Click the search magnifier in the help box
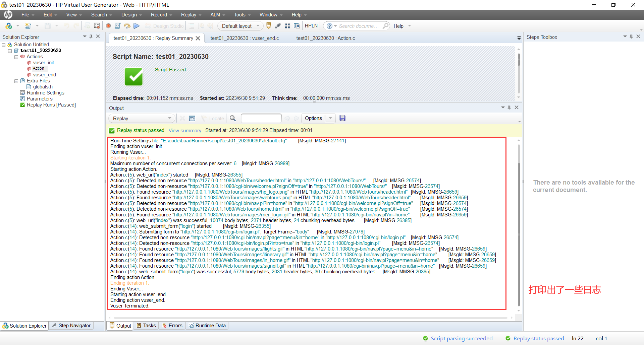The width and height of the screenshot is (644, 345). [x=386, y=26]
